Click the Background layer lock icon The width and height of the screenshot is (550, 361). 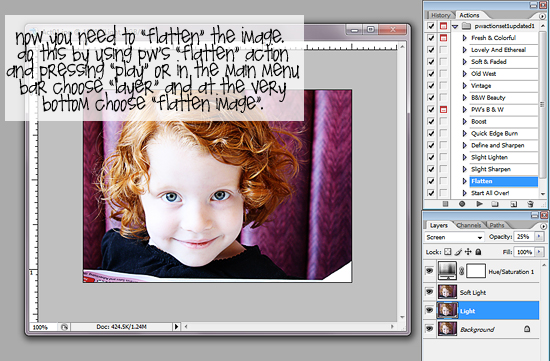(x=527, y=329)
